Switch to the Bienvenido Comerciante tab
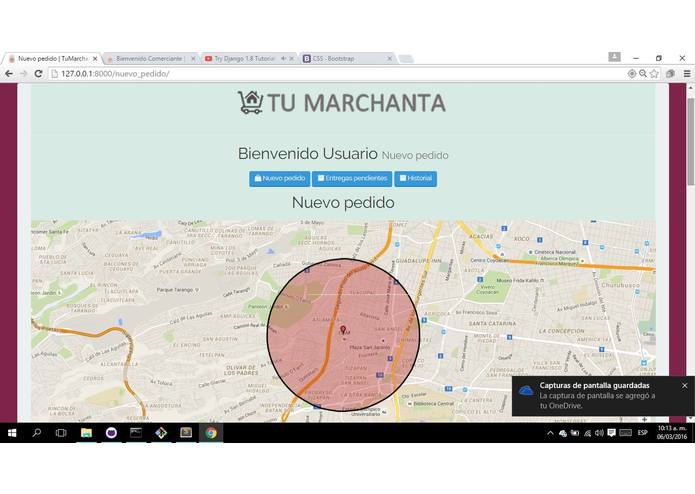Image resolution: width=695 pixels, height=494 pixels. [149, 58]
